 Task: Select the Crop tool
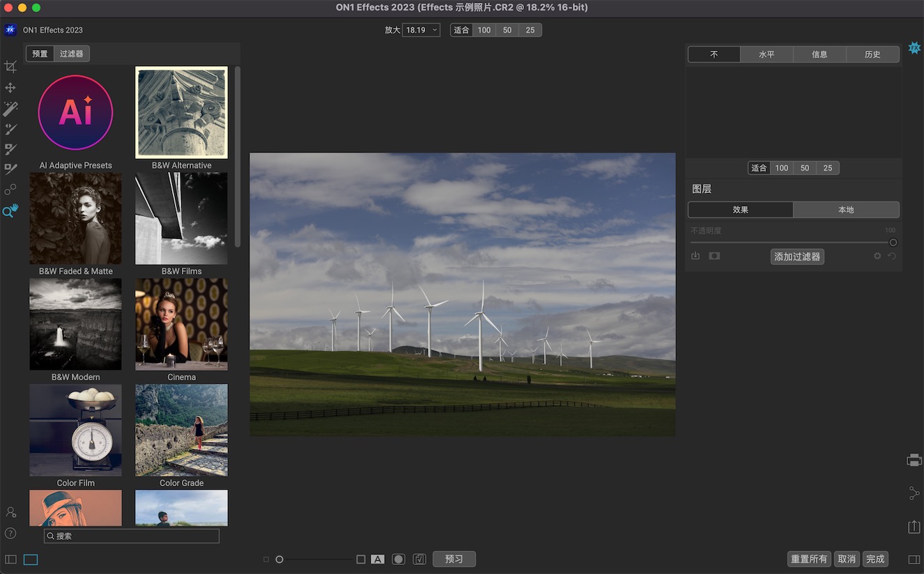pyautogui.click(x=10, y=67)
